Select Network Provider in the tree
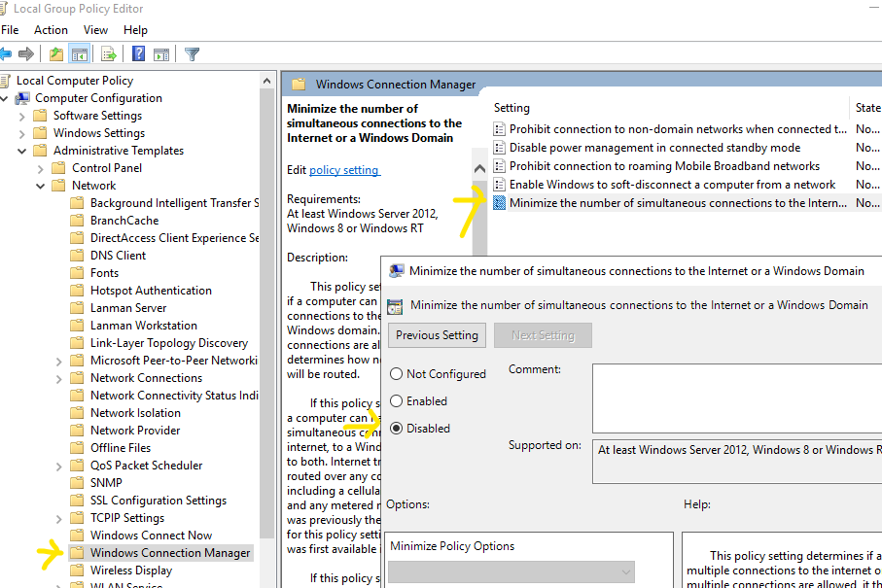Image resolution: width=882 pixels, height=588 pixels. click(135, 431)
